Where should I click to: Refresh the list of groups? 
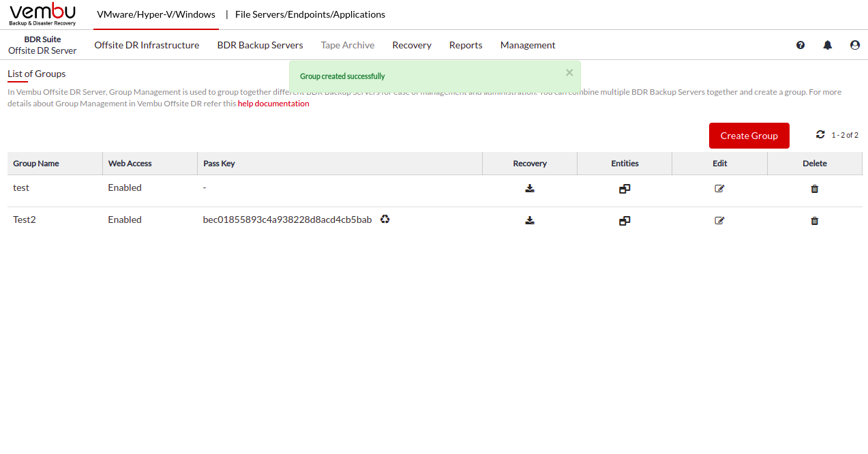coord(820,134)
